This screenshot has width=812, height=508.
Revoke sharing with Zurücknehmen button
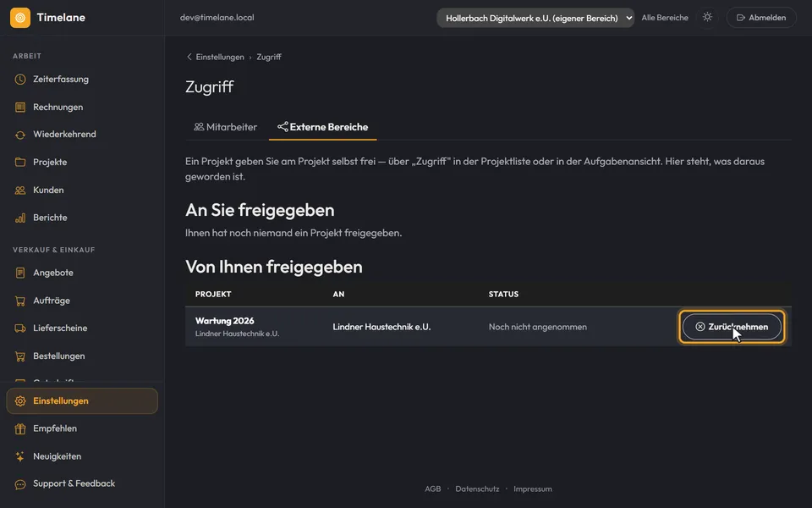(732, 327)
